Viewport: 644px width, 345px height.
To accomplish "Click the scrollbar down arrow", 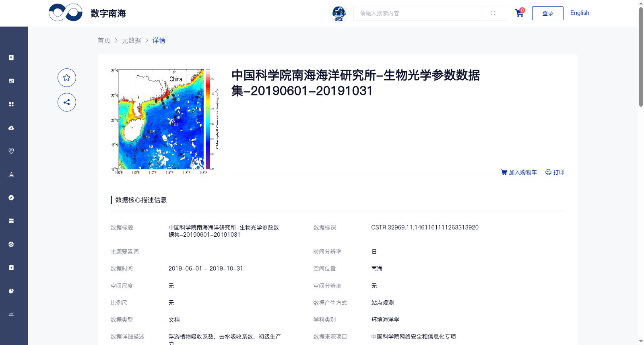I will pos(641,341).
